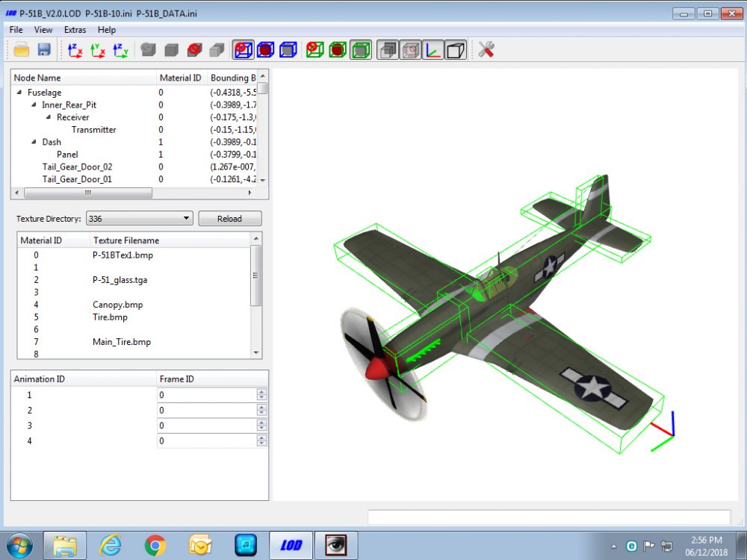
Task: Click the Reload button
Action: click(229, 219)
